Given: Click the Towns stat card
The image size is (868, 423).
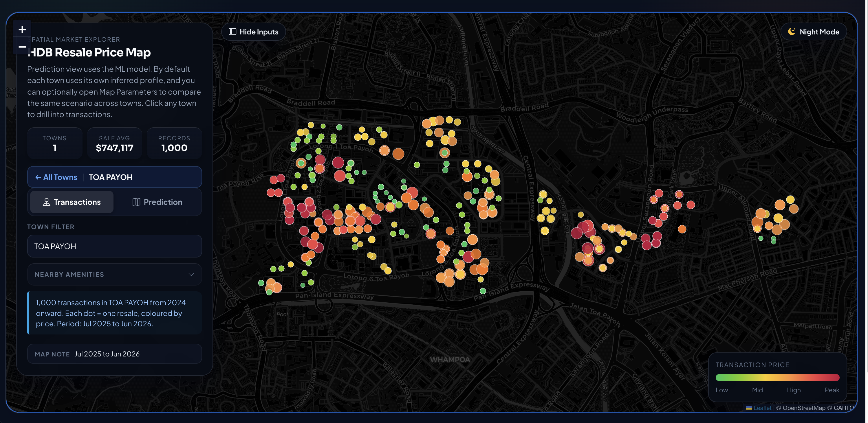Looking at the screenshot, I should (x=55, y=143).
